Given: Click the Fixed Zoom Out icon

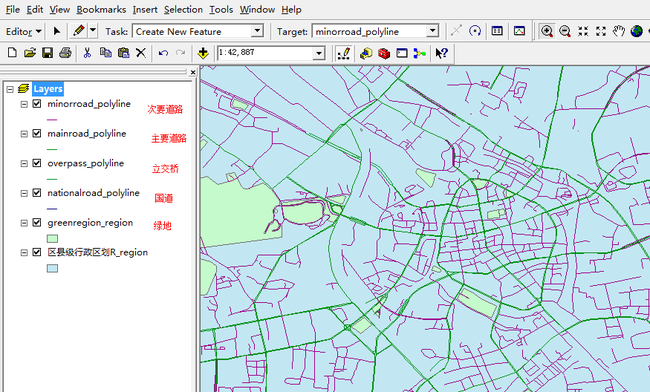Looking at the screenshot, I should (601, 31).
